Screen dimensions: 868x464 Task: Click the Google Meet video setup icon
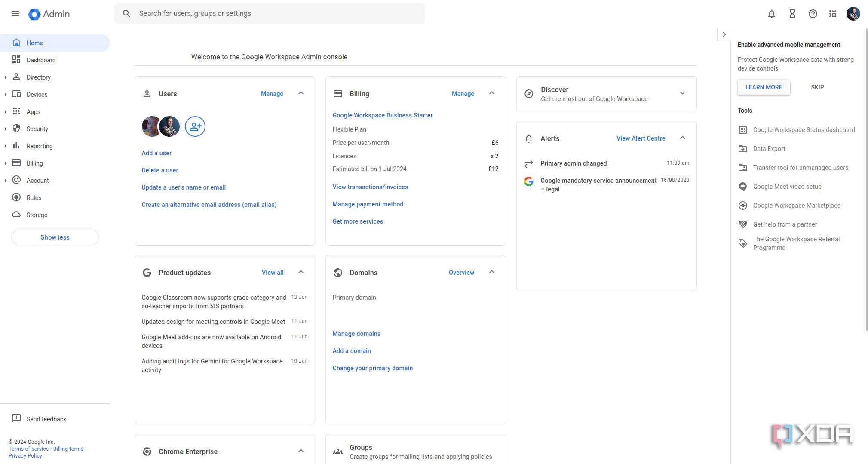point(743,187)
